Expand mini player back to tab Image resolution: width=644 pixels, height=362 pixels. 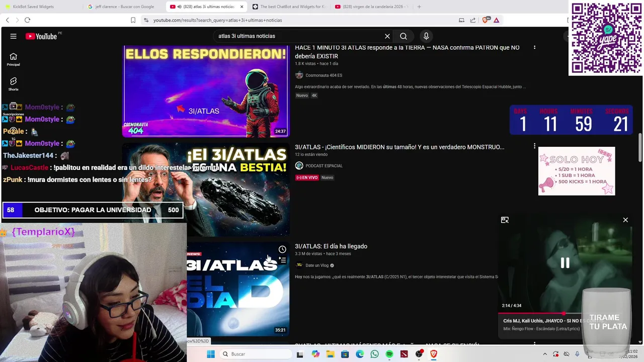coord(505,220)
